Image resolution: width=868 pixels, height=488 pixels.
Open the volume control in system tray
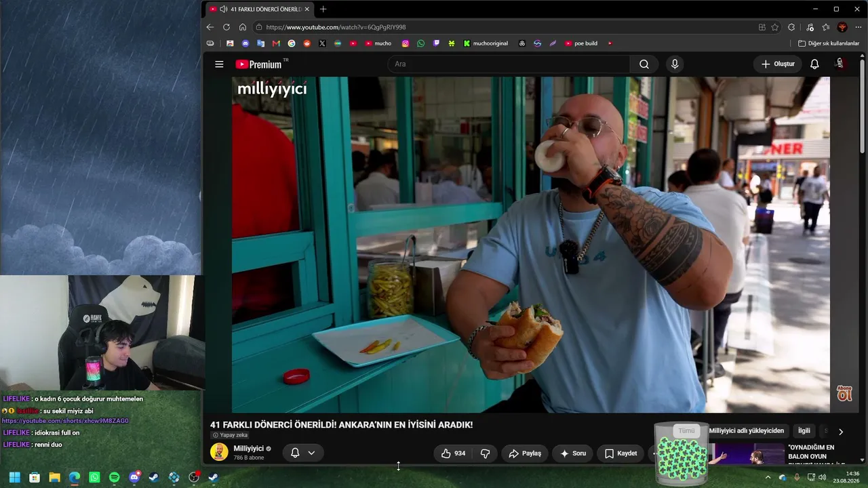click(x=822, y=477)
